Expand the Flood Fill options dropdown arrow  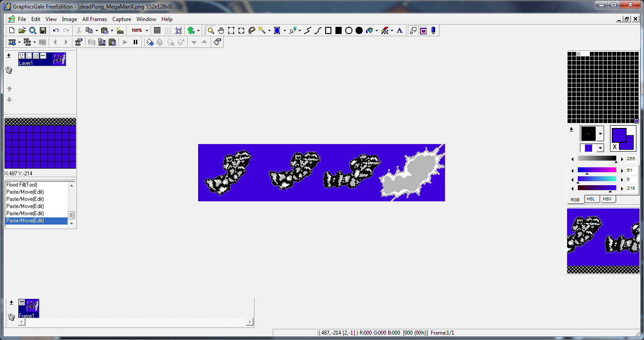tap(377, 30)
